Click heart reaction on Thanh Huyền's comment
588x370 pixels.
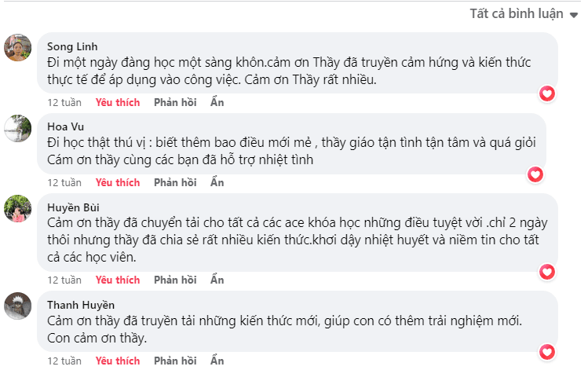pyautogui.click(x=547, y=352)
